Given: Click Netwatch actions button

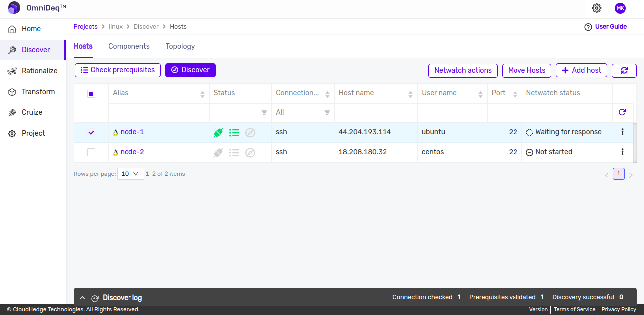Looking at the screenshot, I should (x=463, y=70).
